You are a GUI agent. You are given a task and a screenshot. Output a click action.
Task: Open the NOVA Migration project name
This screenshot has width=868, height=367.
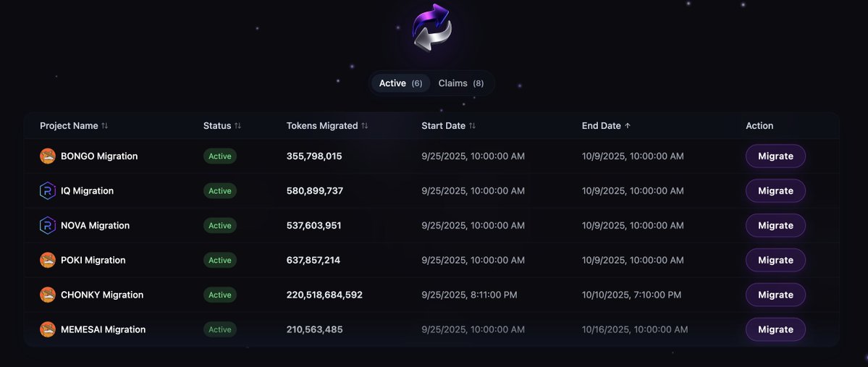pyautogui.click(x=95, y=225)
